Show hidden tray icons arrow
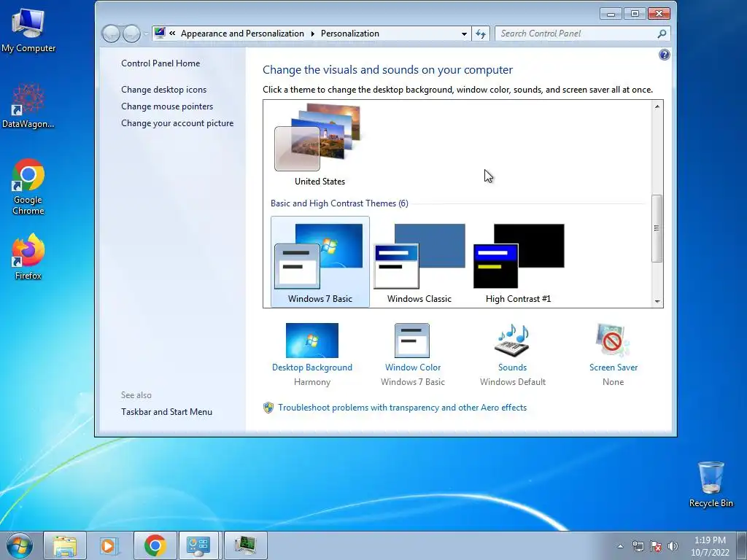Viewport: 747px width, 560px height. pyautogui.click(x=620, y=546)
